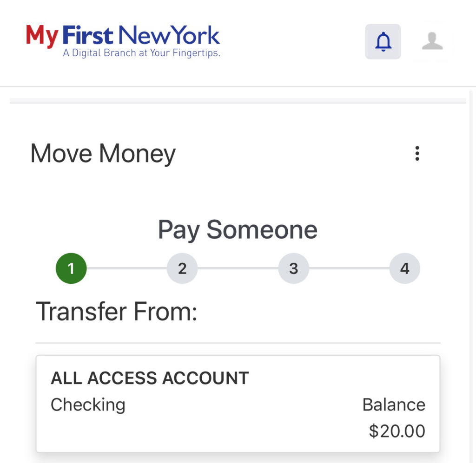Click the Transfer From: label
The image size is (476, 463).
[117, 311]
